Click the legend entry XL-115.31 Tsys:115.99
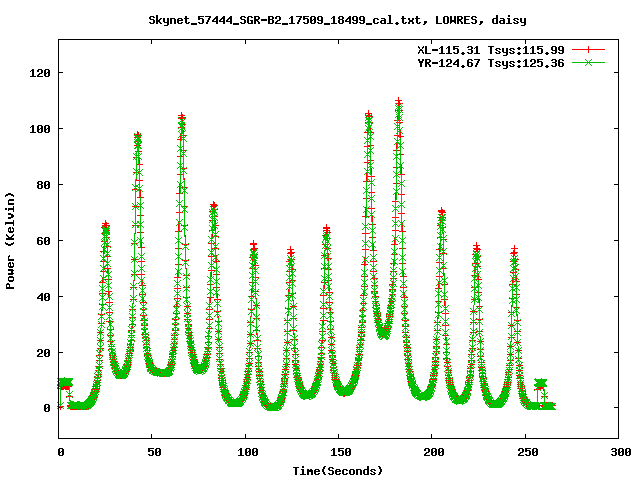Image resolution: width=640 pixels, height=480 pixels. point(491,50)
